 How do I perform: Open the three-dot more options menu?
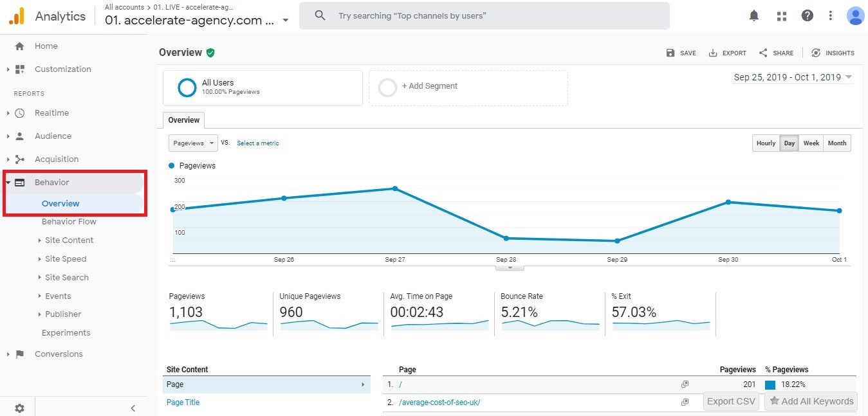pyautogui.click(x=831, y=16)
